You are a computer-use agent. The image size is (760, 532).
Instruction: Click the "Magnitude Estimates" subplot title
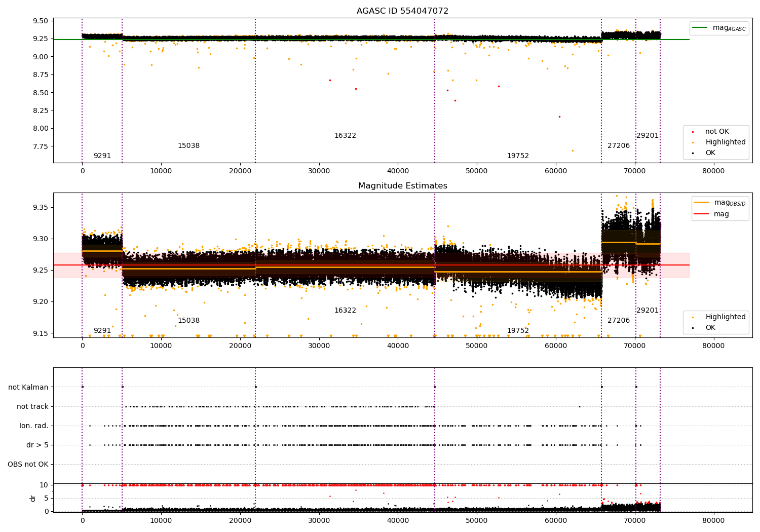click(402, 186)
